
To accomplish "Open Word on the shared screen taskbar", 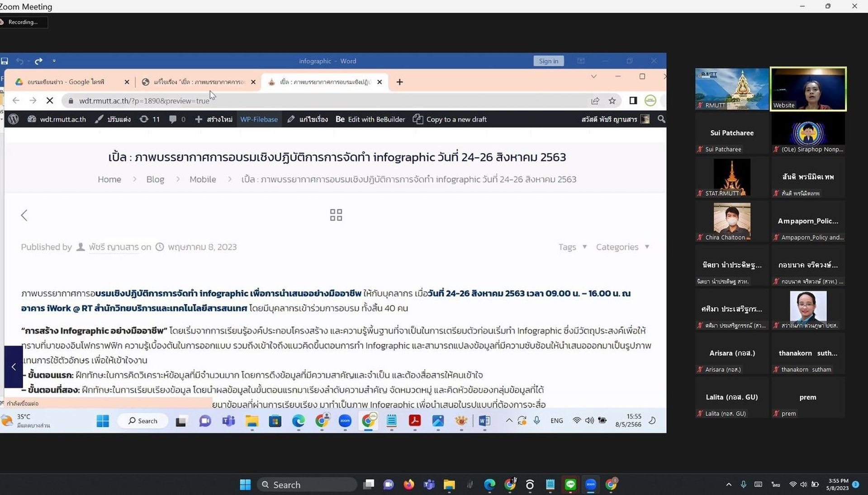I will click(x=484, y=421).
